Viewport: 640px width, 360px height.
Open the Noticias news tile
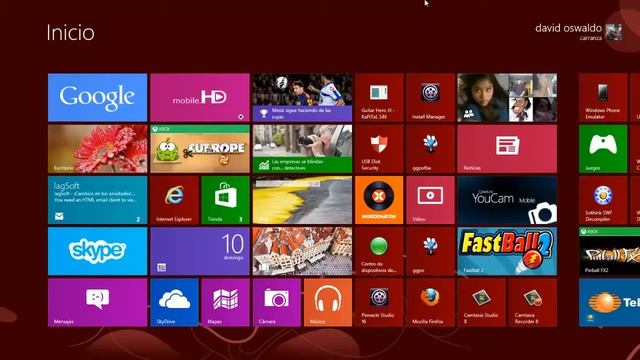point(507,149)
